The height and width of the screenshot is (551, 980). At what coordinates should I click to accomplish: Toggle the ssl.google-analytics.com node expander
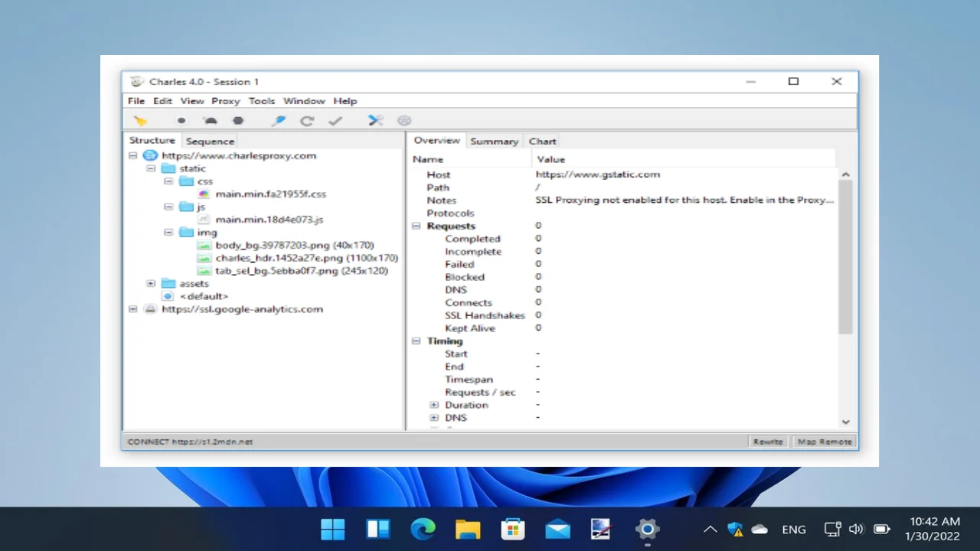pos(132,309)
